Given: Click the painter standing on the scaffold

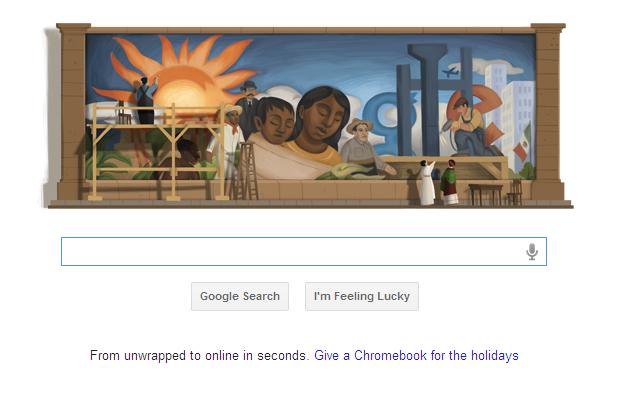Looking at the screenshot, I should pyautogui.click(x=145, y=100).
